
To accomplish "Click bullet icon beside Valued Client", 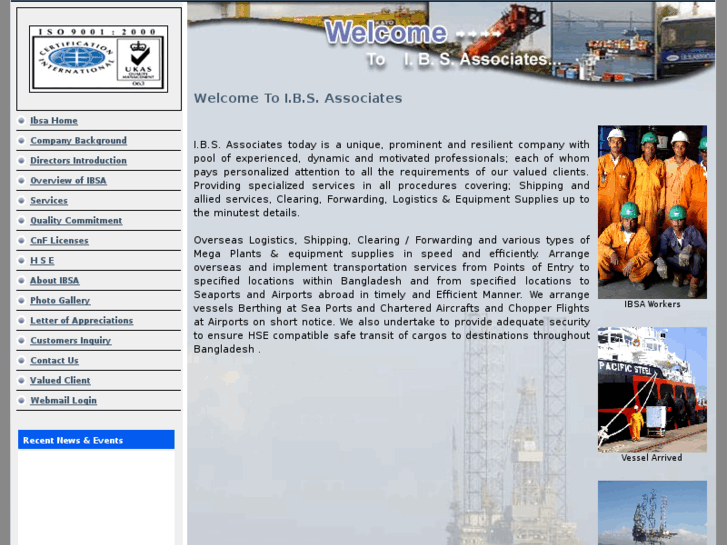I will coord(21,380).
